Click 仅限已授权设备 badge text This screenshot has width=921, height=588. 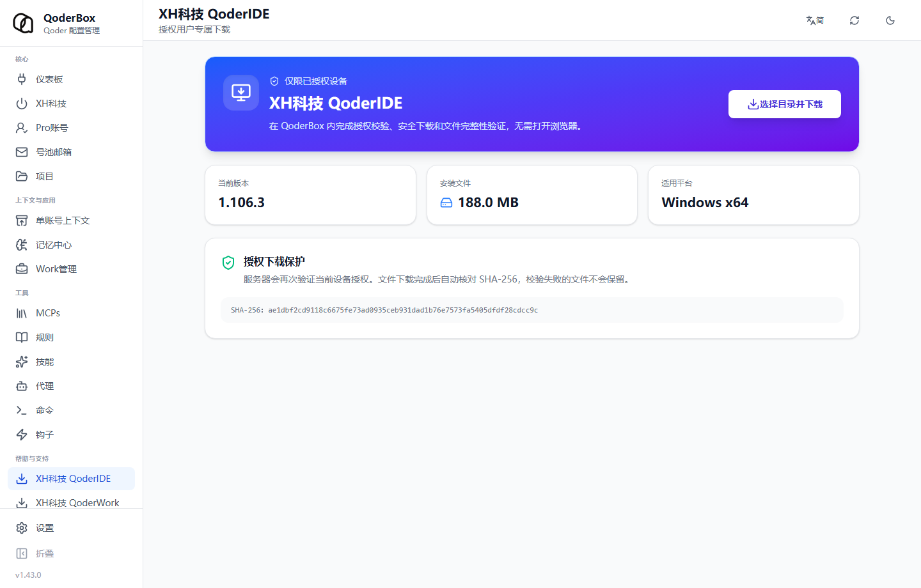point(316,81)
